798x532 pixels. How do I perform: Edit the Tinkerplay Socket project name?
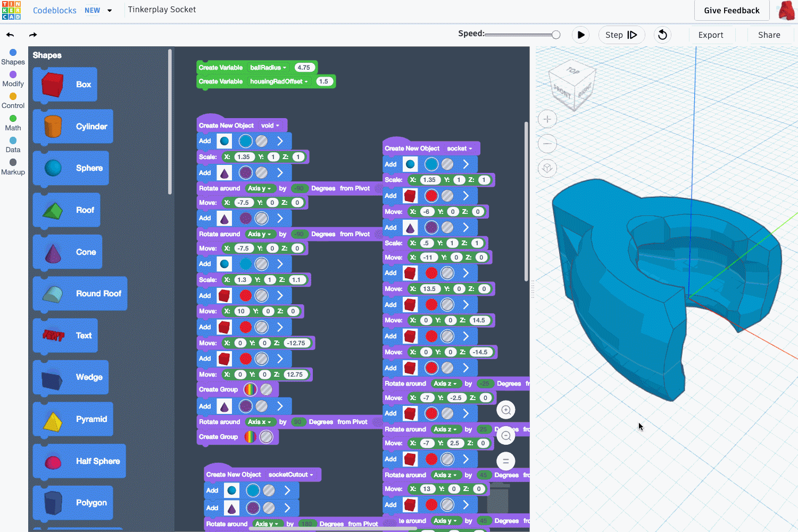point(162,10)
